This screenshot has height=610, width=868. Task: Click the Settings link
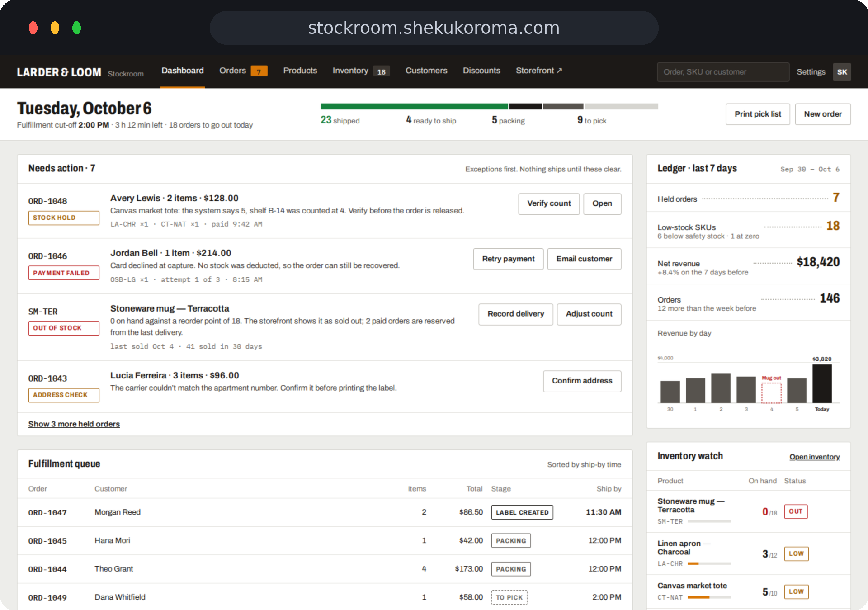tap(811, 72)
